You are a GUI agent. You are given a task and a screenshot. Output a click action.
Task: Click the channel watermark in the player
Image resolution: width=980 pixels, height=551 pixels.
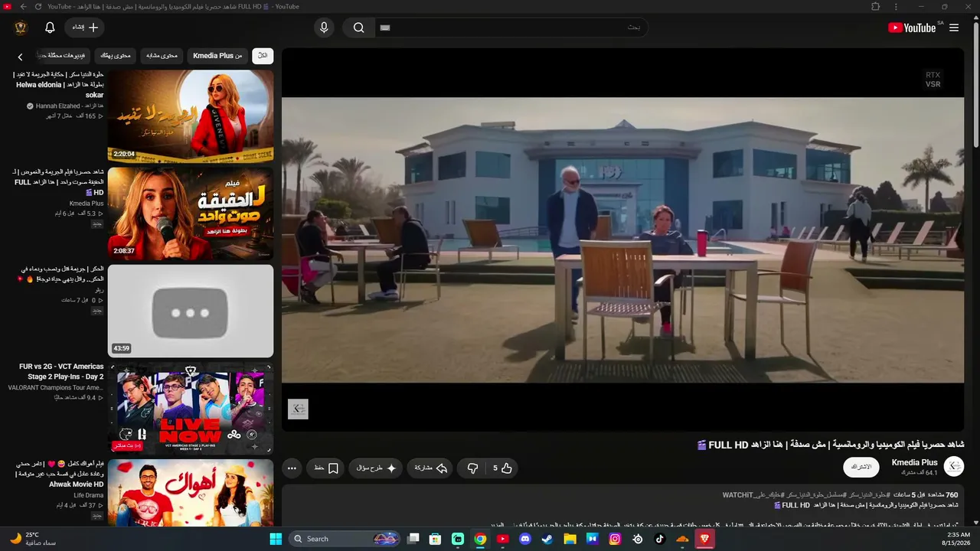(x=298, y=409)
